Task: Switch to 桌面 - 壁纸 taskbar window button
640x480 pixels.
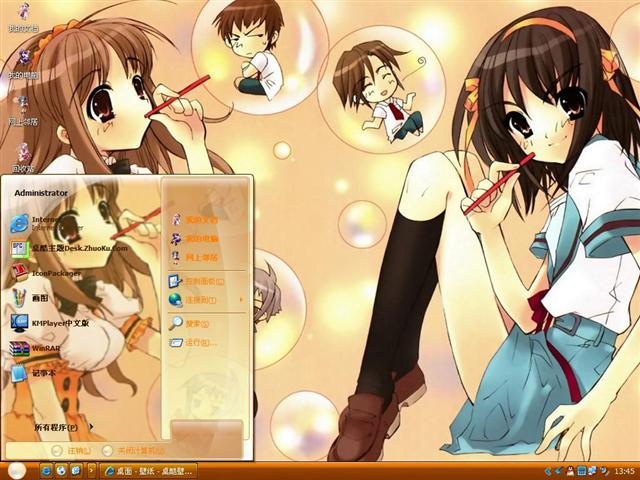Action: 149,471
